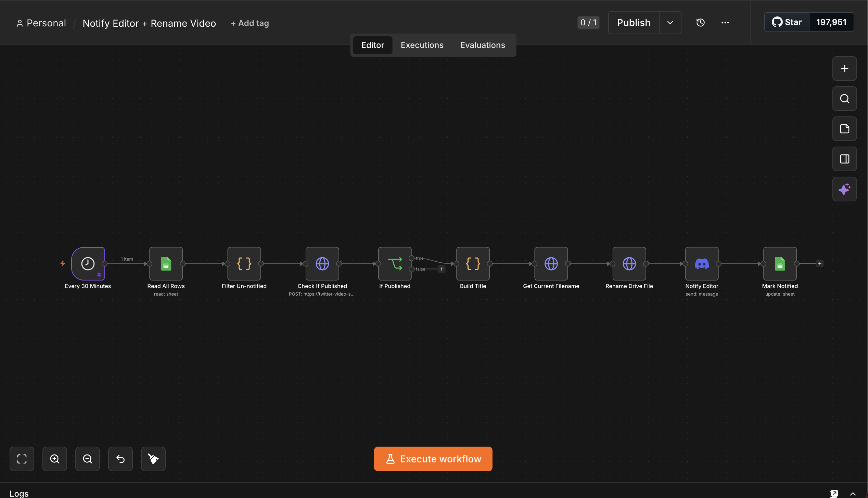868x498 pixels.
Task: Open the three-dot workflow options menu
Action: (x=725, y=23)
